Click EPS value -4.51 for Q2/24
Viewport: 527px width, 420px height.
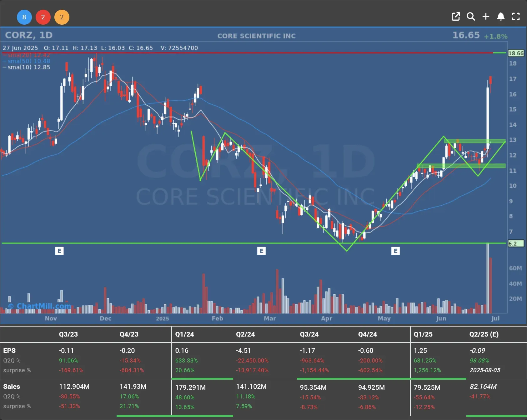coord(243,351)
